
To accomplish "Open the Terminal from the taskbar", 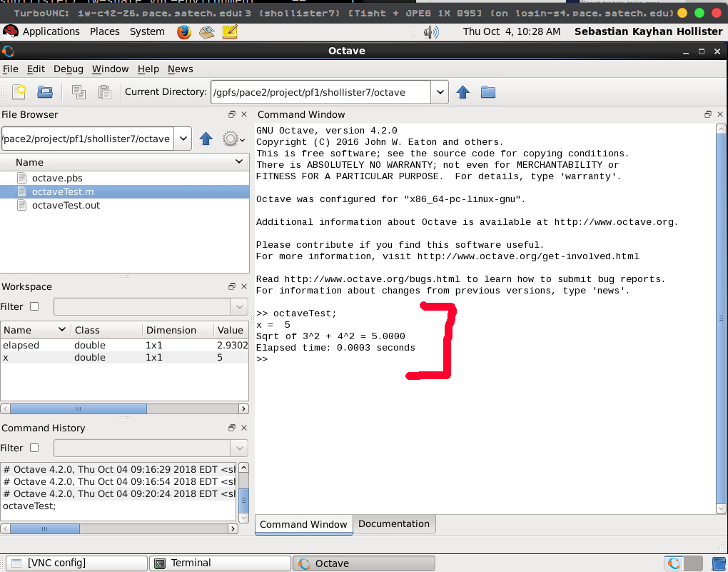I will coord(220,563).
